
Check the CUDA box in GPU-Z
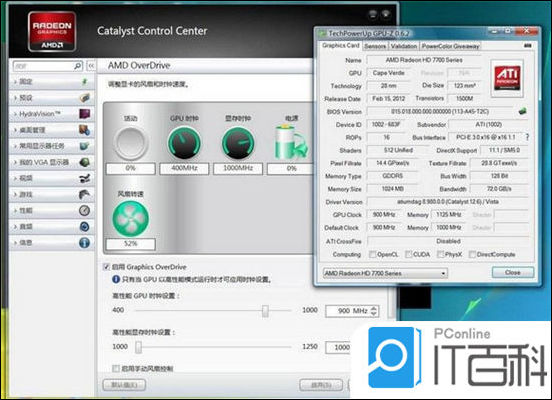(408, 254)
